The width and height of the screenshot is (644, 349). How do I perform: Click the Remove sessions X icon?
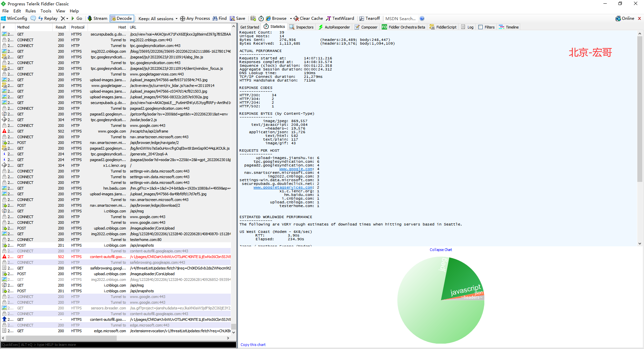click(x=63, y=18)
